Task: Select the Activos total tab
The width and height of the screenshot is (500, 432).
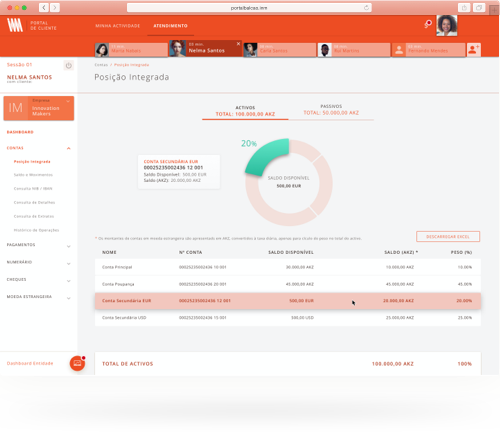Action: 245,111
